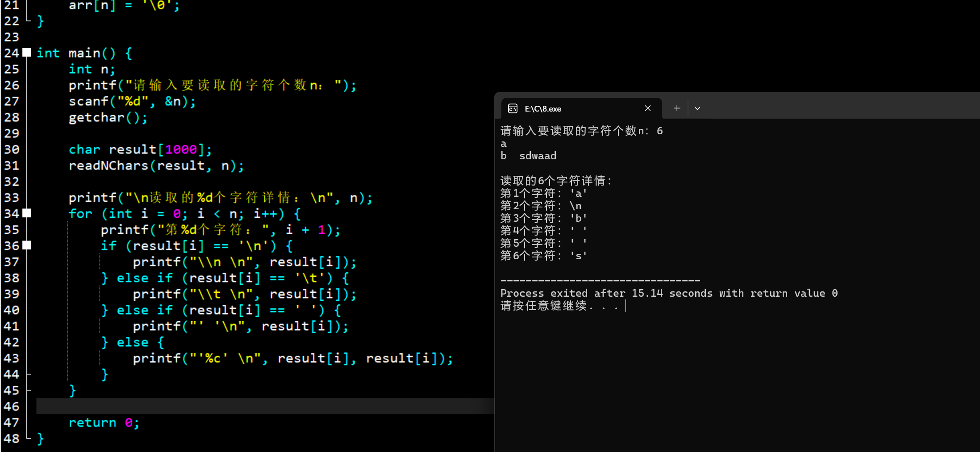Screen dimensions: 980x452
Task: Collapse the main() function fold at line 24
Action: click(x=27, y=53)
